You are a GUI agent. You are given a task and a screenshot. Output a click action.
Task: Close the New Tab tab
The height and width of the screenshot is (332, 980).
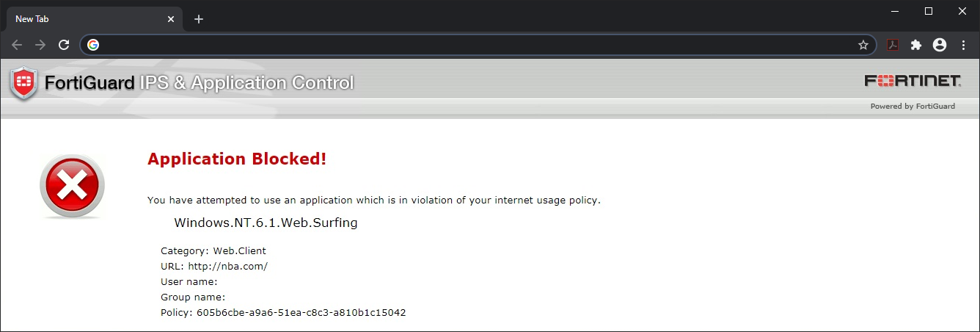click(x=171, y=19)
